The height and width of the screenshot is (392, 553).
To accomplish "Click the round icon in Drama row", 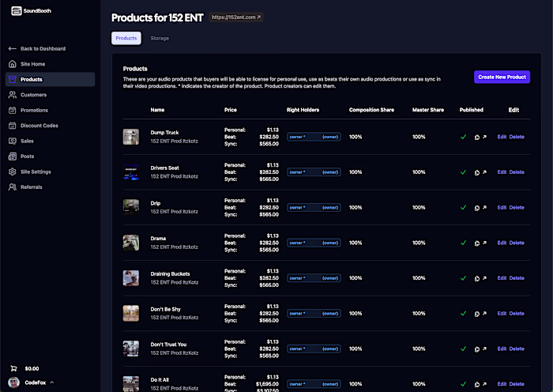I will [x=477, y=243].
